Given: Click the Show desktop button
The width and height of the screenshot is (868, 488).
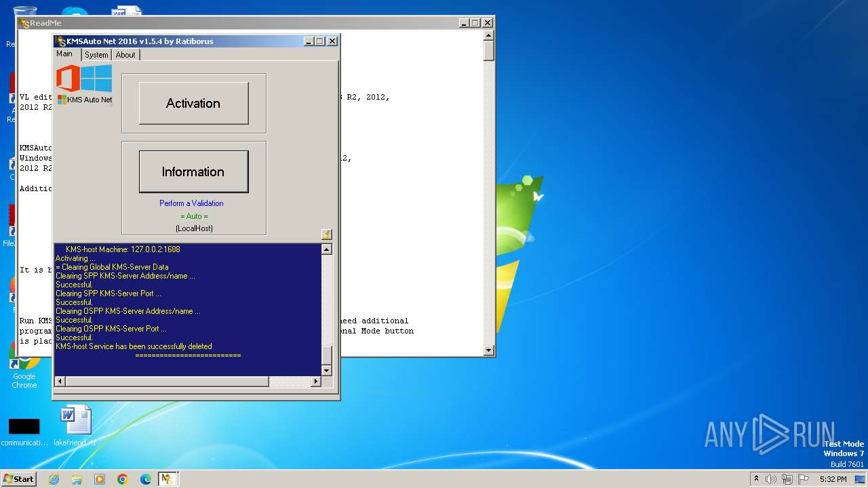Looking at the screenshot, I should pos(861,479).
